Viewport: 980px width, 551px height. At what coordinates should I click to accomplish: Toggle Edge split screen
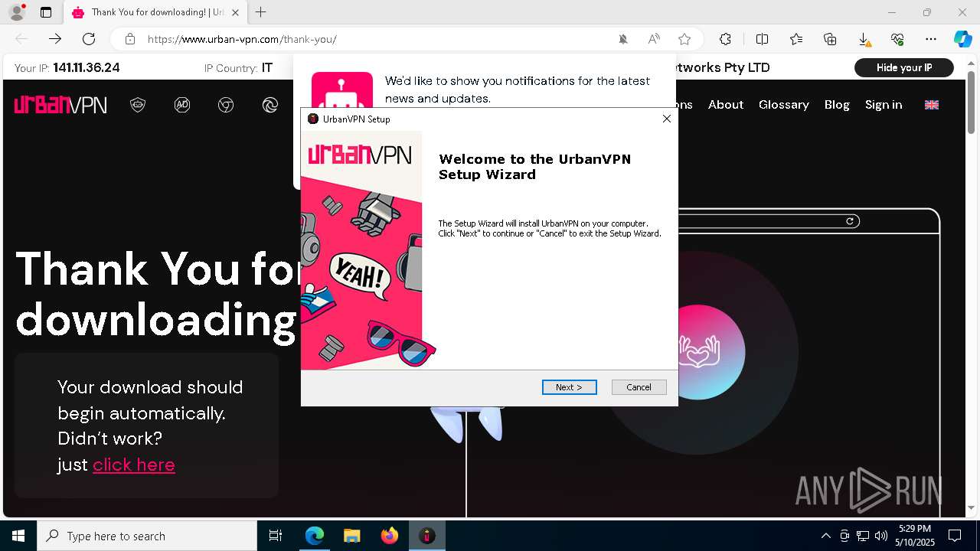pos(762,39)
